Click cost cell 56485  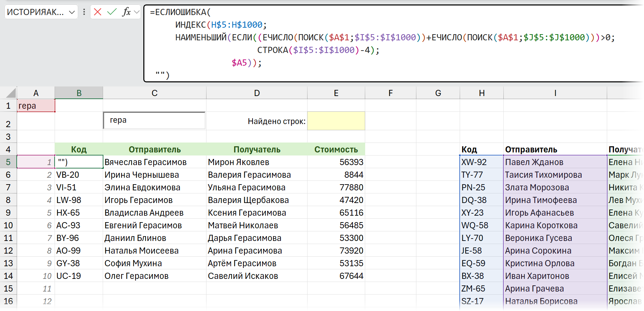[x=336, y=225]
